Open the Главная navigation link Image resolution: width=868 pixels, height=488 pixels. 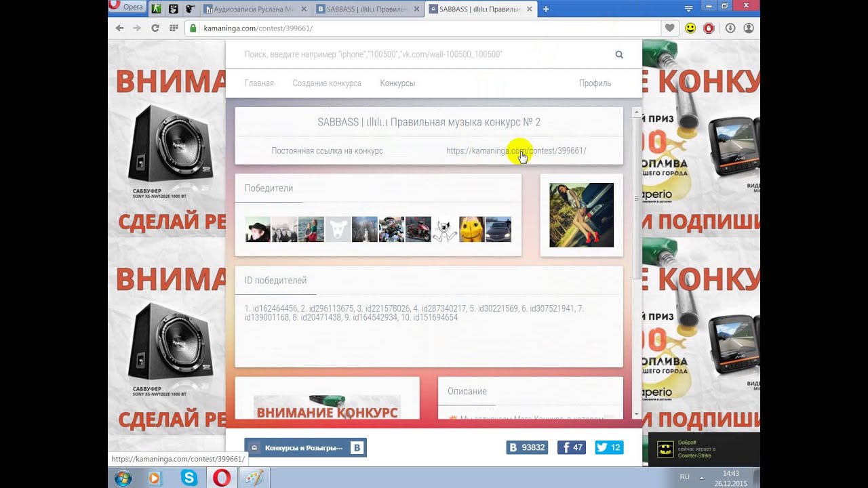[259, 83]
